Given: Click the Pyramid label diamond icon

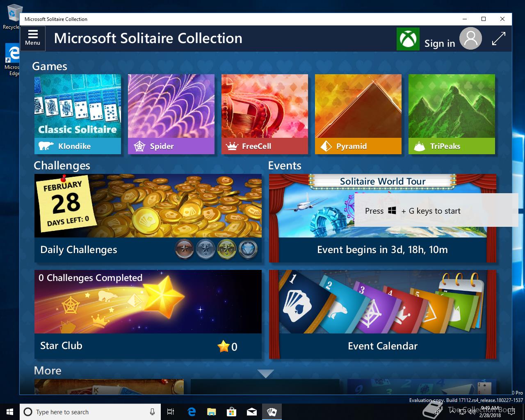Looking at the screenshot, I should coord(326,146).
